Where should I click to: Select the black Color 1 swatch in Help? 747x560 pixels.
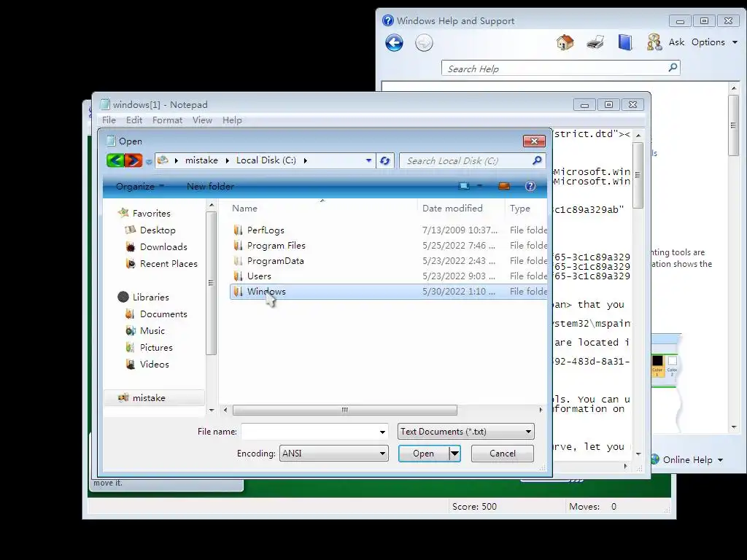click(657, 360)
